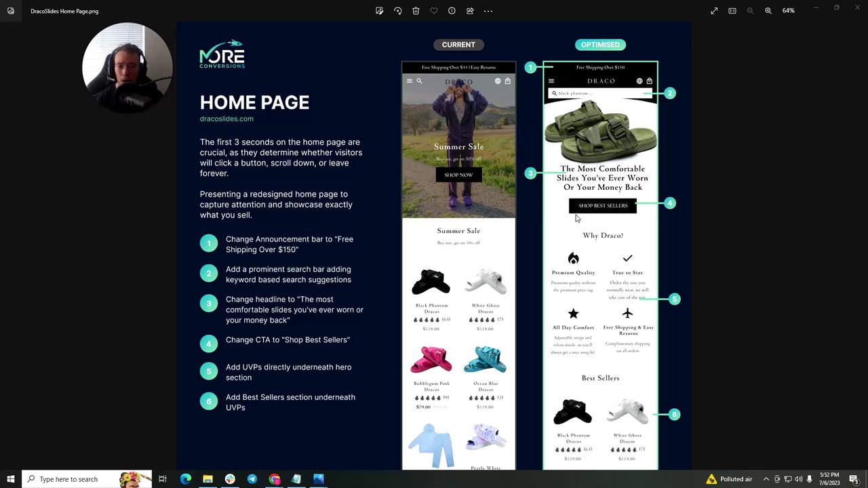Open the notepad-style app on the taskbar
This screenshot has width=868, height=488.
coord(296,479)
